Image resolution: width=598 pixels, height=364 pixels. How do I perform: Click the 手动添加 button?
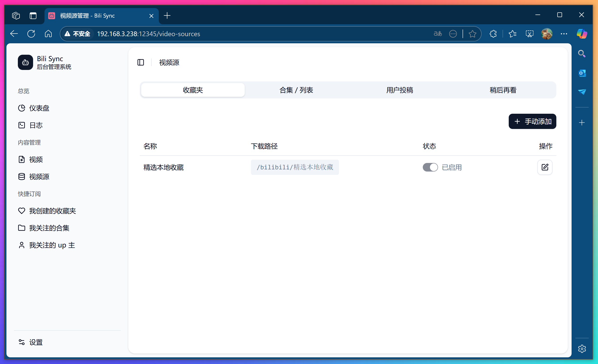coord(532,121)
